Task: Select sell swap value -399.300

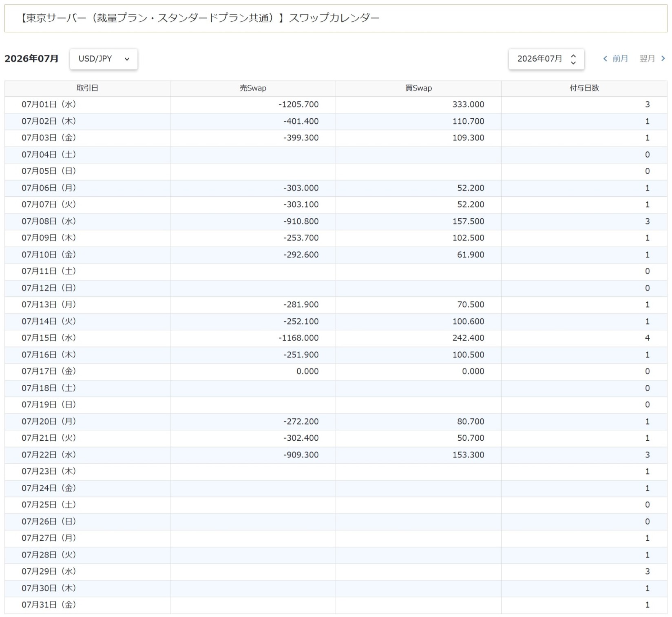Action: point(301,138)
